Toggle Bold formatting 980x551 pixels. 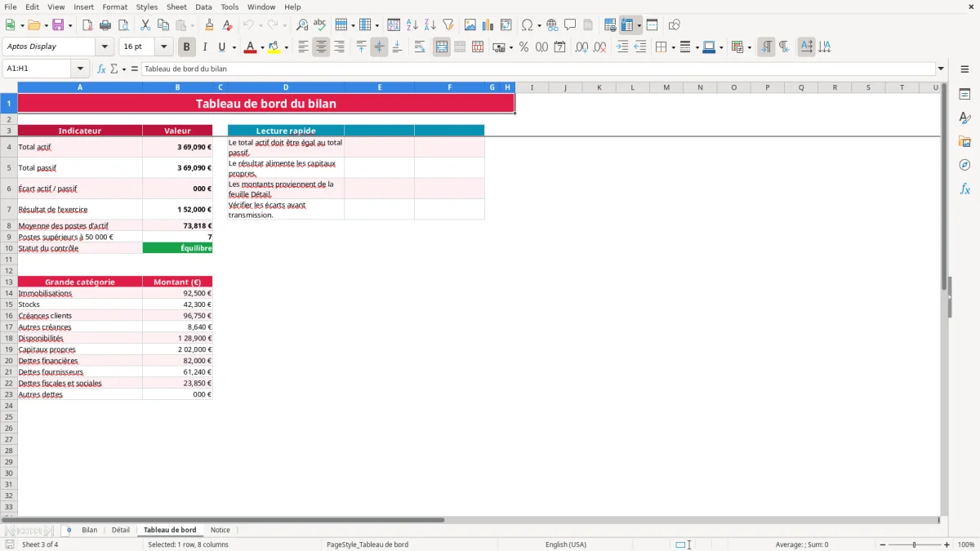(x=187, y=47)
